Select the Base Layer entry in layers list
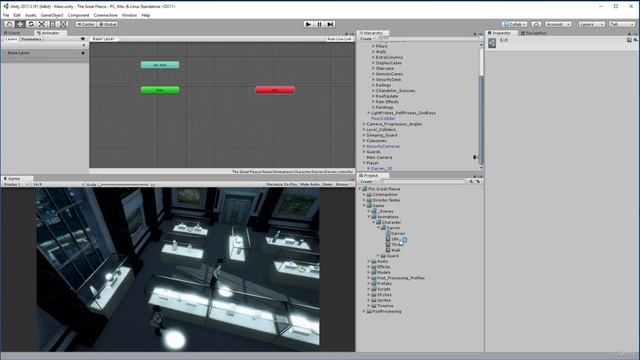This screenshot has width=640, height=360. pos(44,53)
